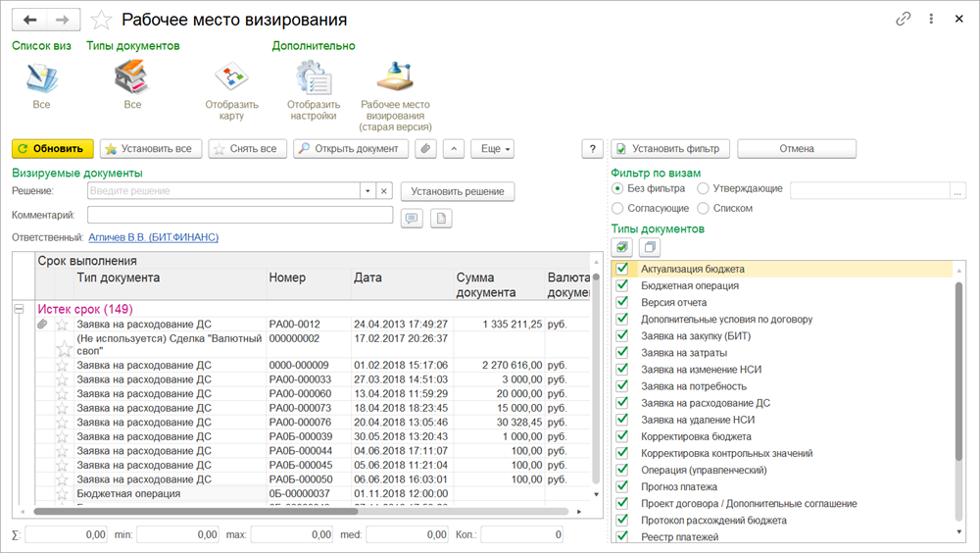Select the 'Утверждающие' radio button
Screen dimensions: 980x553
point(704,188)
